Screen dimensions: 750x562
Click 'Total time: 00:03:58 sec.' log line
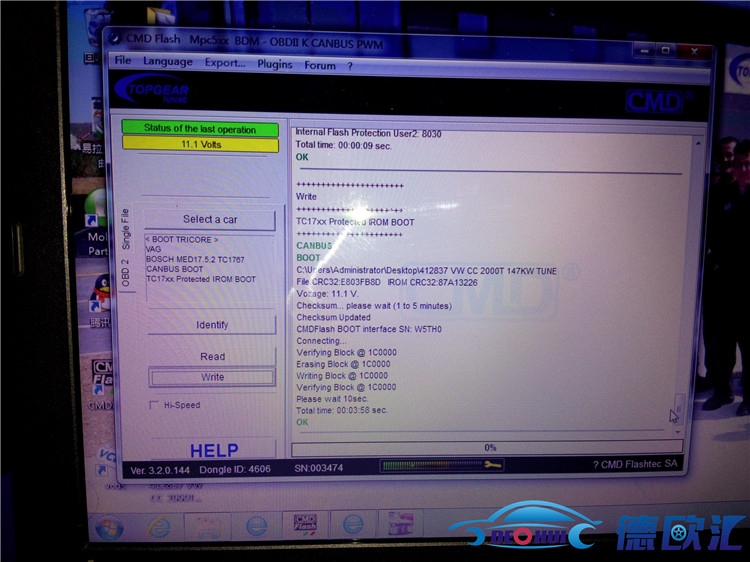342,410
